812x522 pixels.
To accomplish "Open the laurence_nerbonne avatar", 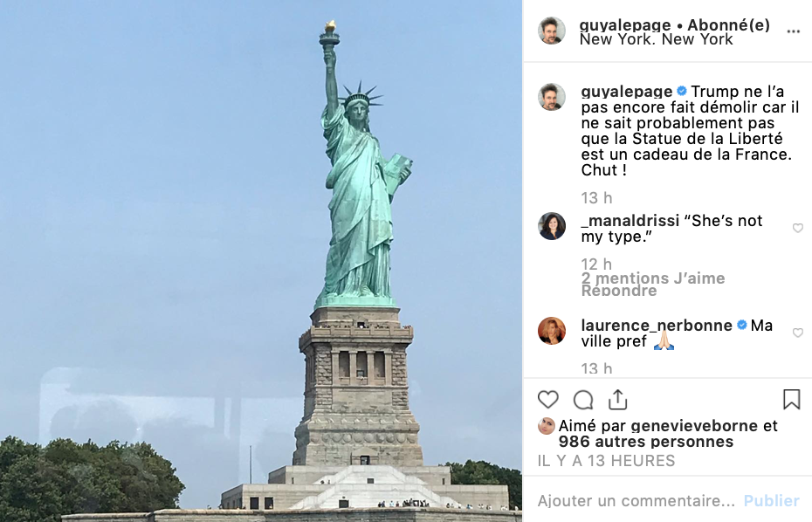I will [552, 331].
